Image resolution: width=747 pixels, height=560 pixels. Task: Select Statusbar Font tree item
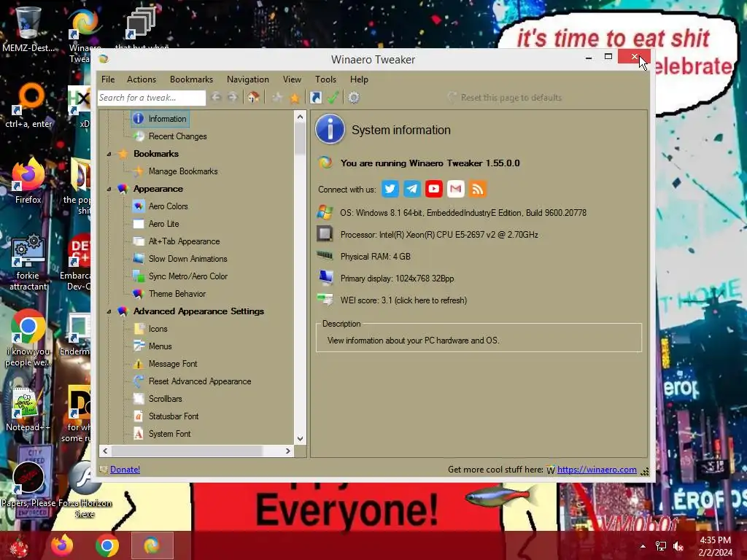click(174, 416)
